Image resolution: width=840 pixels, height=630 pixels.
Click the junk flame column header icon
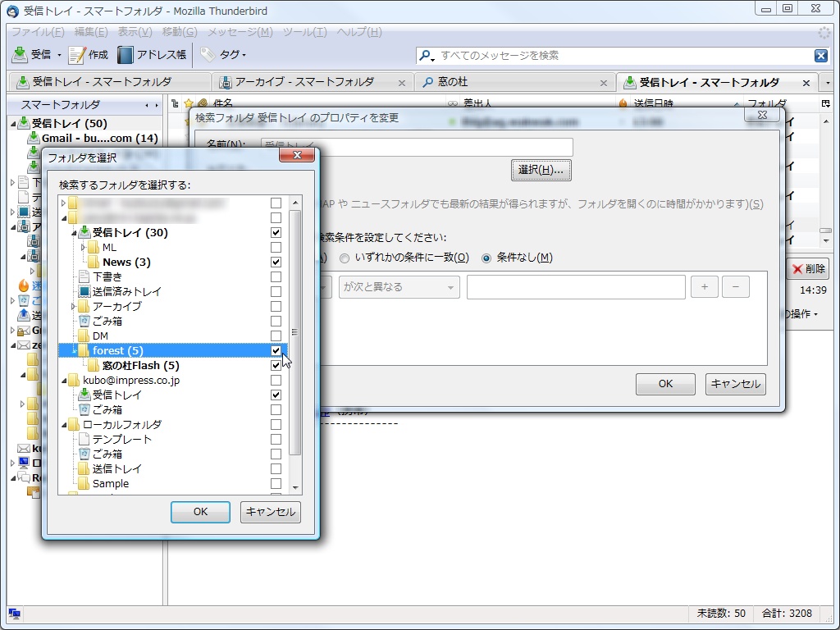click(x=623, y=103)
